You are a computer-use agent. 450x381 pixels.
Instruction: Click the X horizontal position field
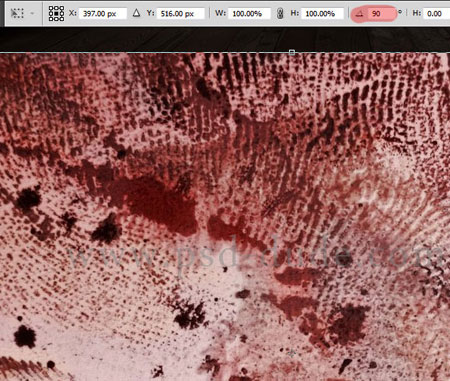[x=103, y=14]
